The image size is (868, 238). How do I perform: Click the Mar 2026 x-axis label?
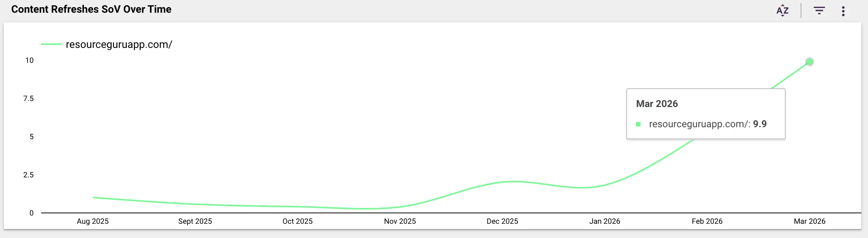click(809, 221)
